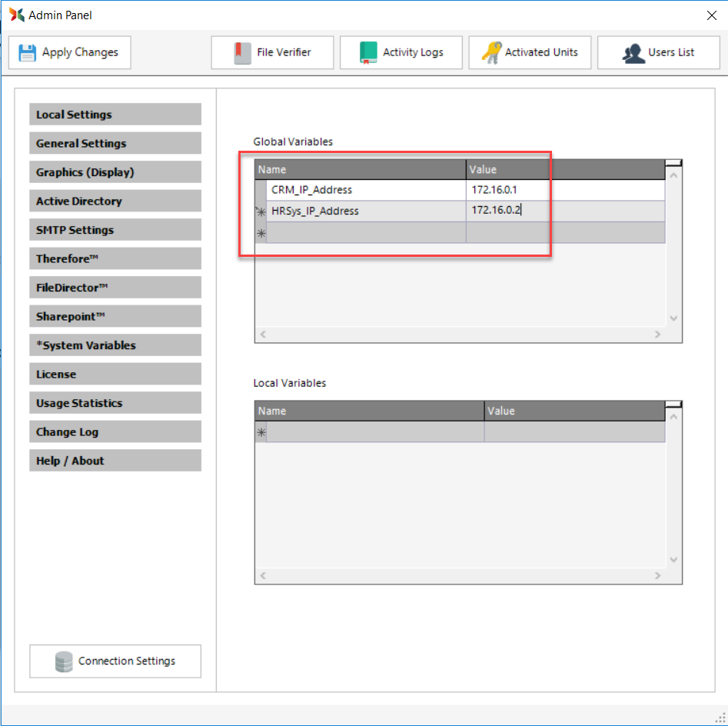Screen dimensions: 728x726
Task: Edit the HRSys_IP_Address value 172.16.0.2 cell
Action: click(565, 211)
